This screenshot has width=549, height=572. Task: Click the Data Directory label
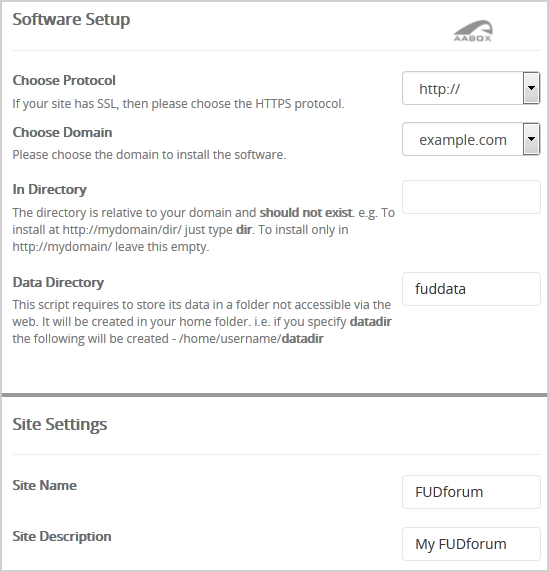58,282
